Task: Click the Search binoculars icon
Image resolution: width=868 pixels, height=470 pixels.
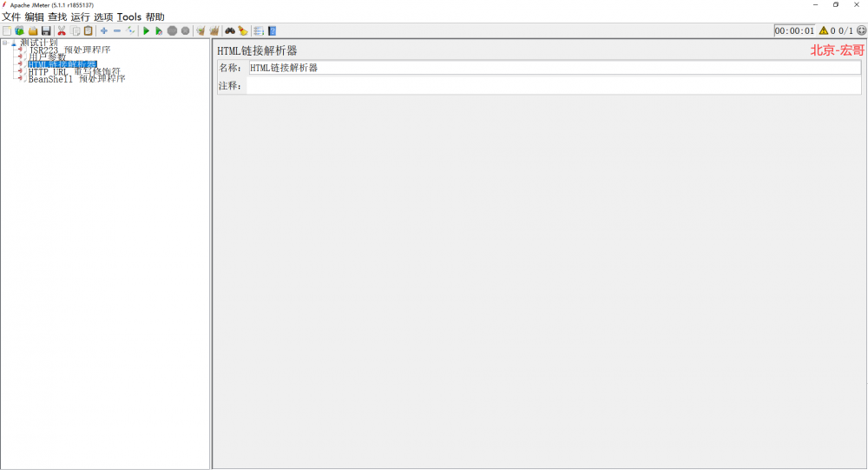Action: click(x=230, y=31)
